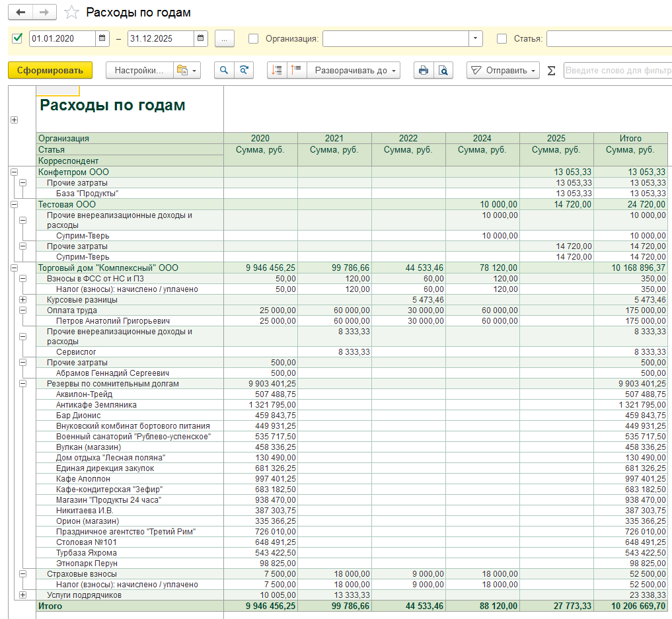Open the Организация dropdown list

click(476, 39)
